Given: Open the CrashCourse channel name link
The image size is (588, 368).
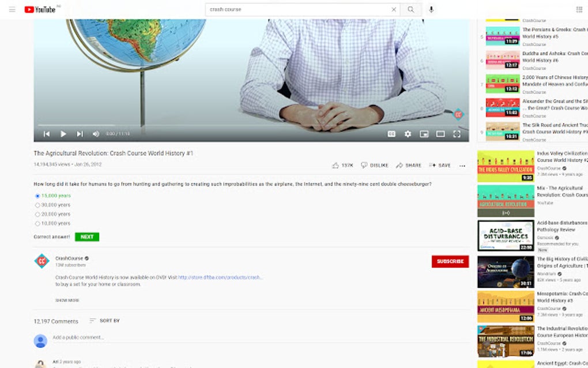Looking at the screenshot, I should click(69, 258).
